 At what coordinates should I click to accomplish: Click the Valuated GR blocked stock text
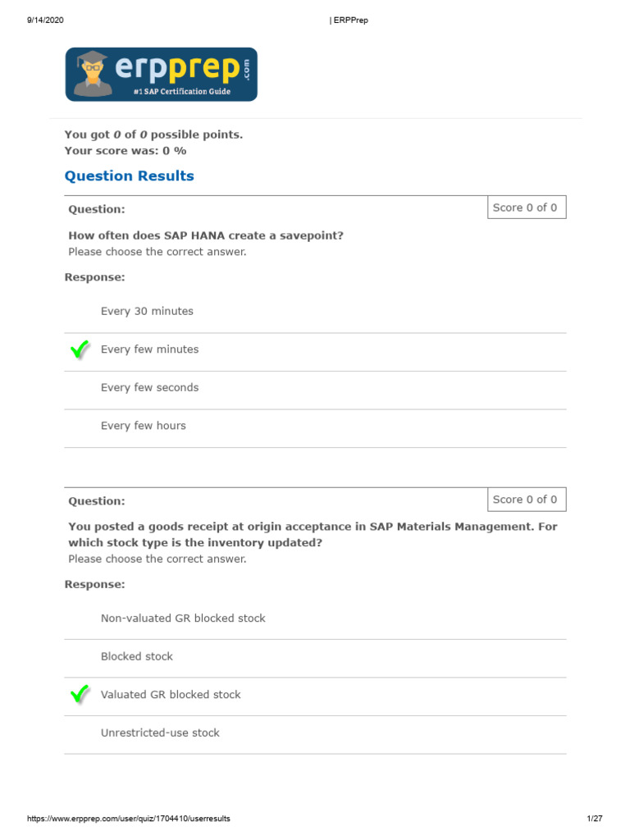coord(171,695)
